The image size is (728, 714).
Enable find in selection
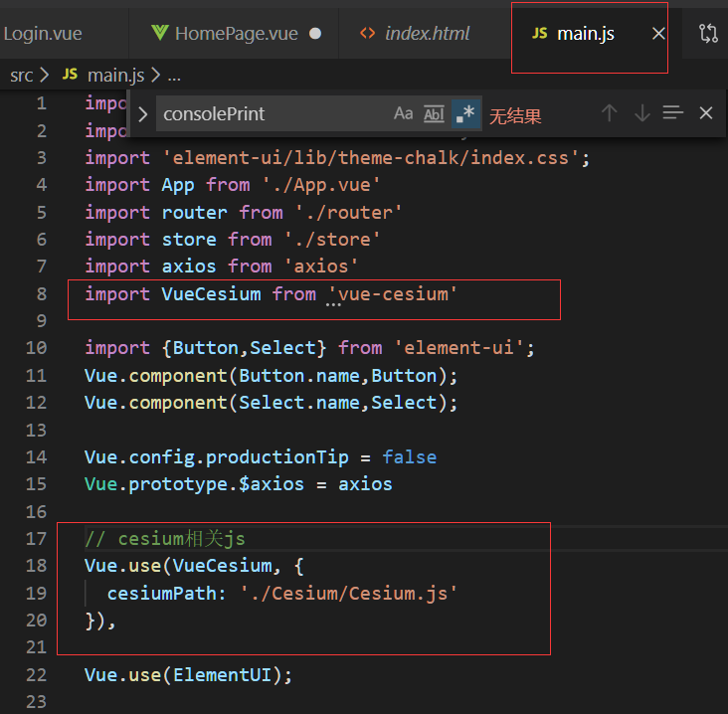tap(673, 113)
